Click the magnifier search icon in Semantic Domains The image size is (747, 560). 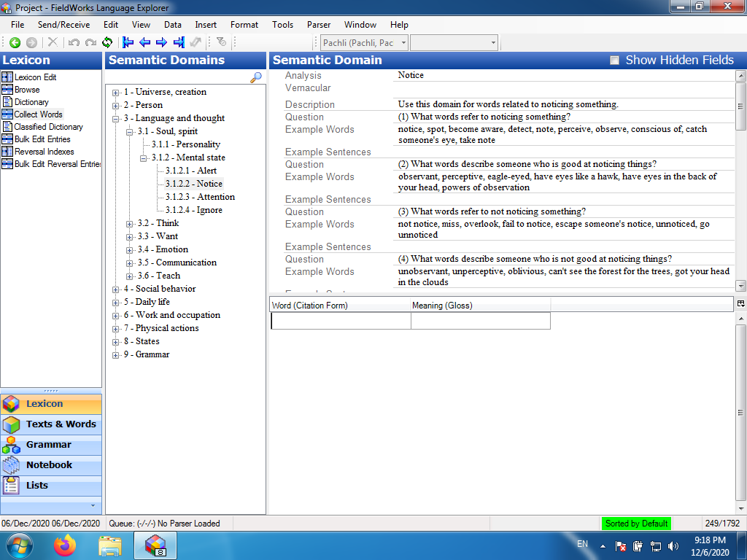click(x=256, y=77)
